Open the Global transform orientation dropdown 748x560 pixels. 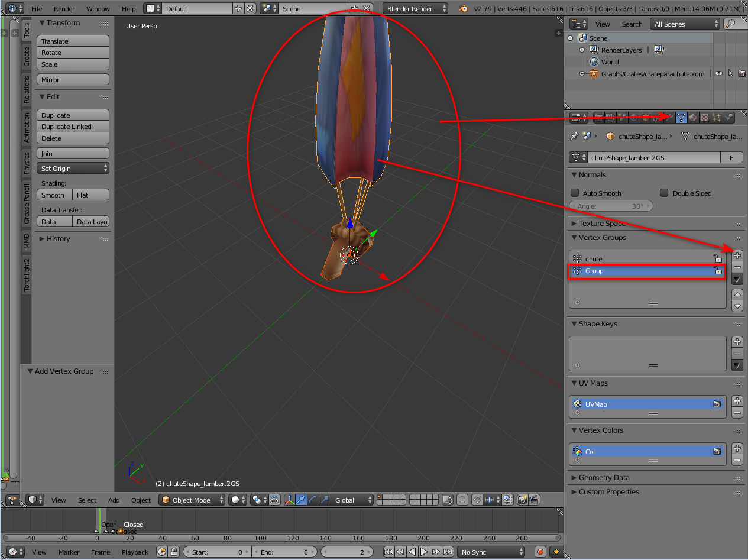(x=352, y=500)
